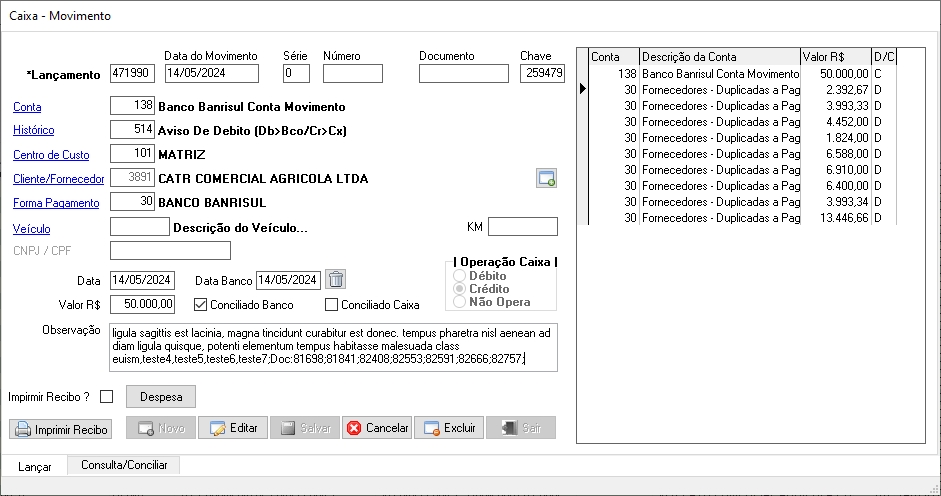Exit using the Sair button
The width and height of the screenshot is (941, 496).
pos(521,428)
